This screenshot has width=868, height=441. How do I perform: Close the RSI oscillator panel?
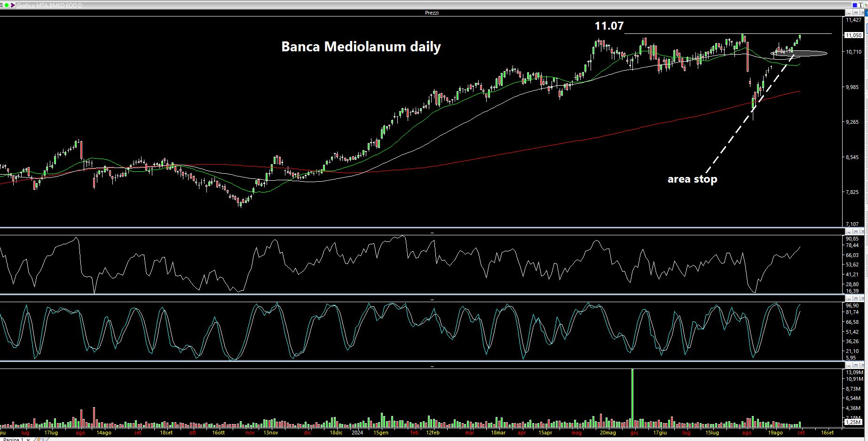pyautogui.click(x=862, y=232)
